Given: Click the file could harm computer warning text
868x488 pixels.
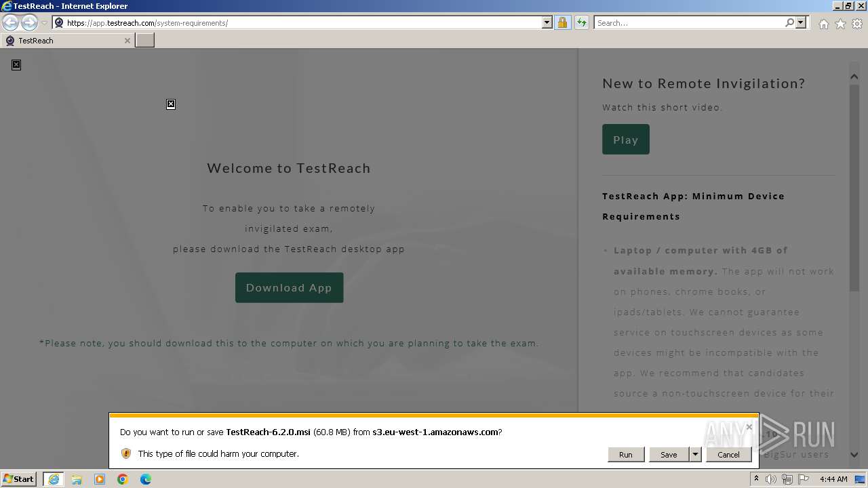Looking at the screenshot, I should click(218, 453).
